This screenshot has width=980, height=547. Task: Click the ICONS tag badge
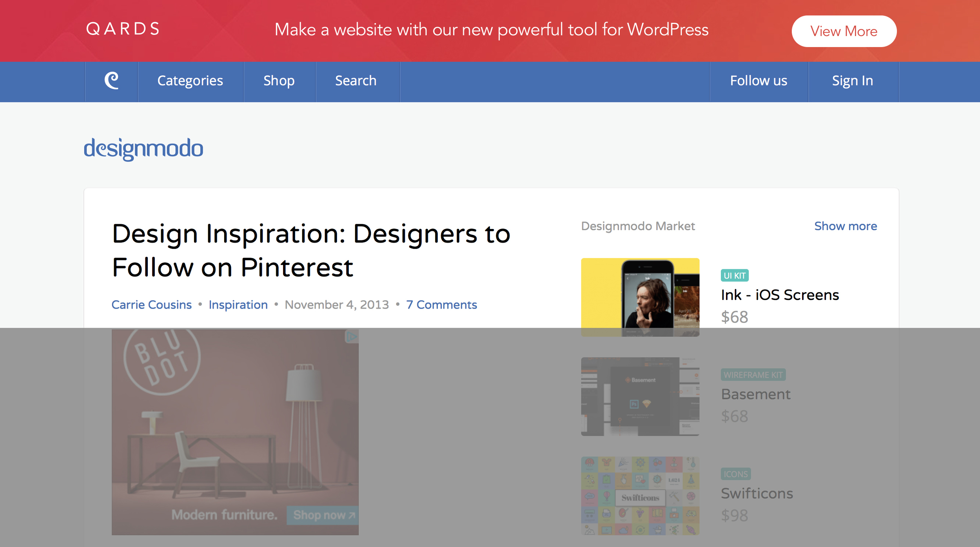point(736,474)
